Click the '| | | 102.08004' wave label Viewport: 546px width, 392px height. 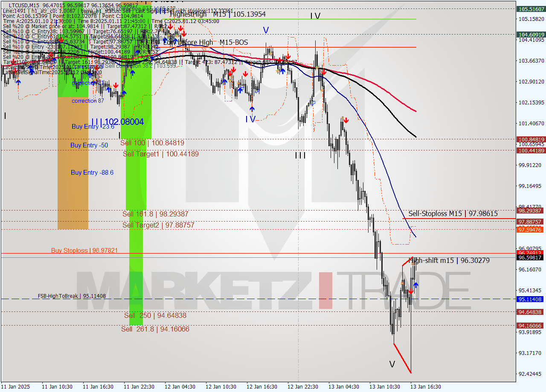(117, 122)
